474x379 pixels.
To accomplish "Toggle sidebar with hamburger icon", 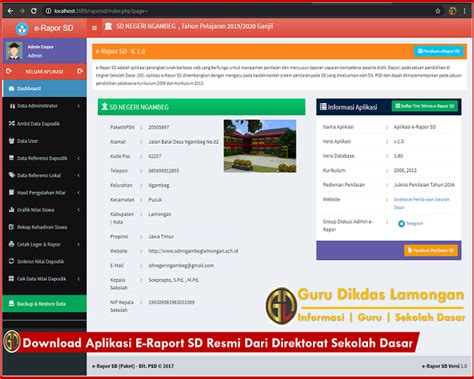I will coord(94,28).
